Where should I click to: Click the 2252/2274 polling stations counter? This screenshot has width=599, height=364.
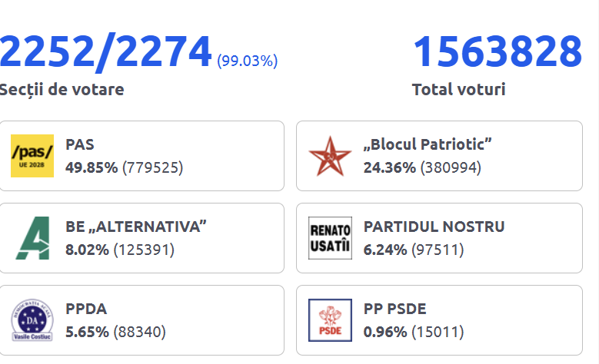(105, 51)
